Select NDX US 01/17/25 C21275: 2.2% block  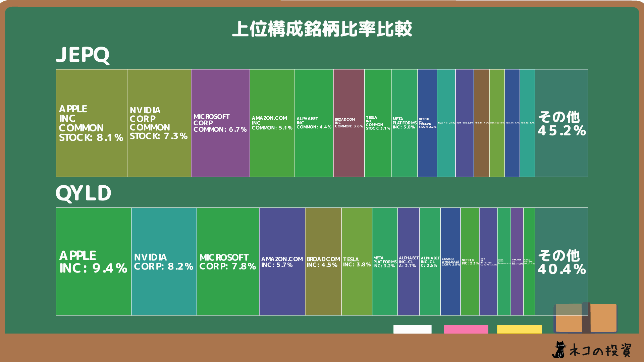pyautogui.click(x=488, y=261)
